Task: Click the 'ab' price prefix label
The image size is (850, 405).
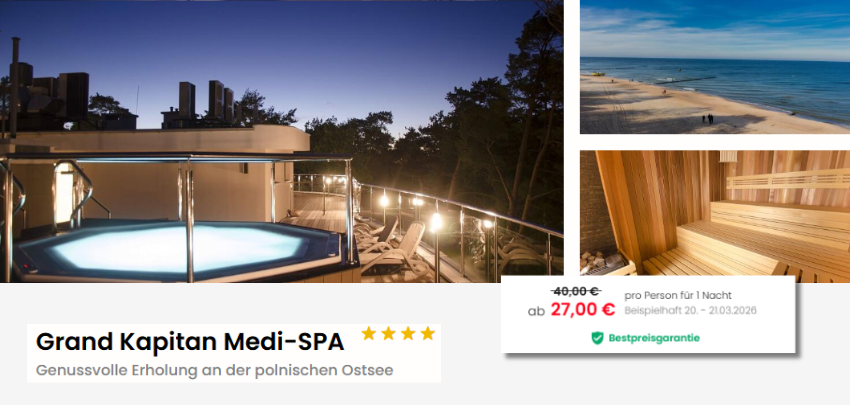Action: (536, 312)
